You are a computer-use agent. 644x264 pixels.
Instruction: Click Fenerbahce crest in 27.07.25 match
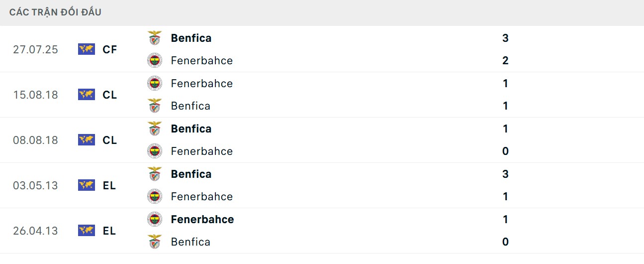(155, 61)
